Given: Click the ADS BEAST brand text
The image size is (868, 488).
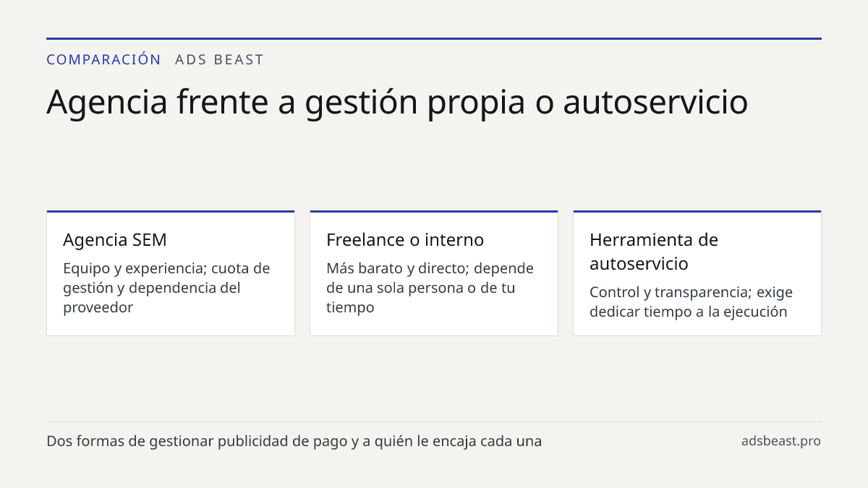Looking at the screenshot, I should [220, 59].
